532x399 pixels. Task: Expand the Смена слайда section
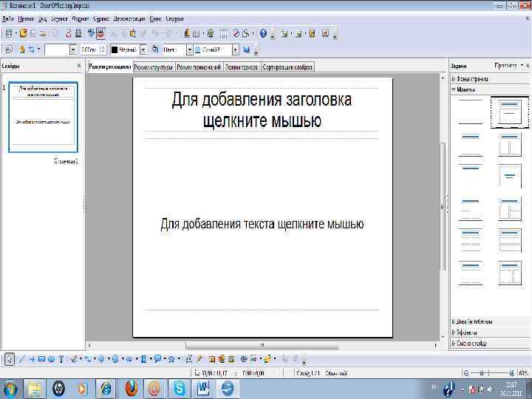(491, 344)
